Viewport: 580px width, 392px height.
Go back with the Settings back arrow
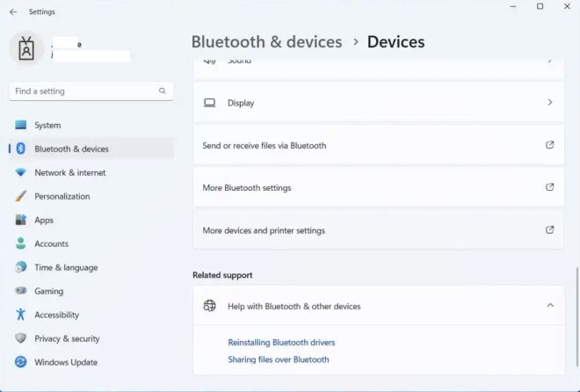pos(13,11)
